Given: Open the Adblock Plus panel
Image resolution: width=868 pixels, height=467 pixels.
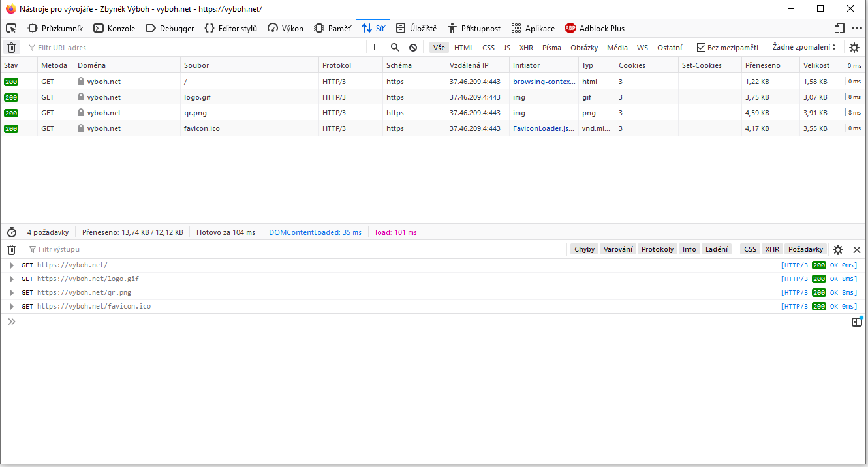Looking at the screenshot, I should 595,29.
